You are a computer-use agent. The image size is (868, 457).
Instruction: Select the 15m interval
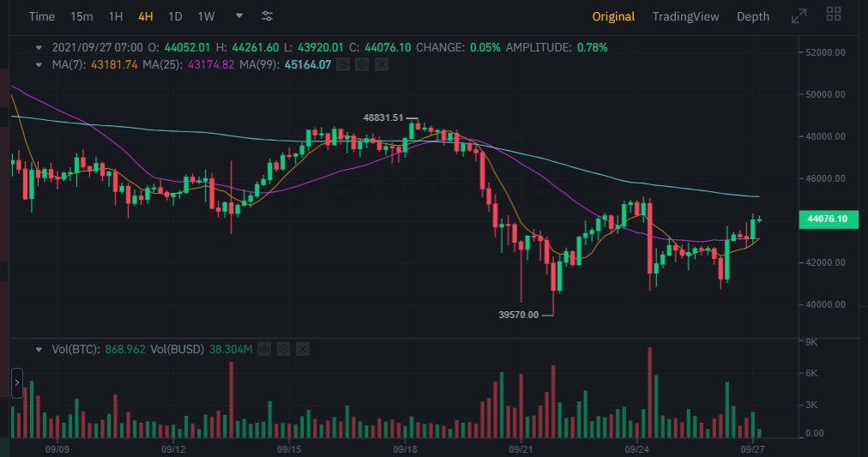click(82, 16)
